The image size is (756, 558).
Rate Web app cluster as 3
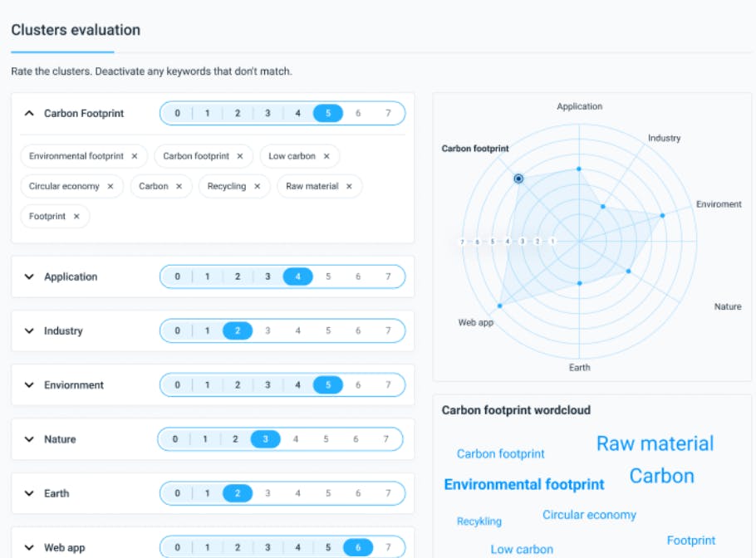coord(268,547)
